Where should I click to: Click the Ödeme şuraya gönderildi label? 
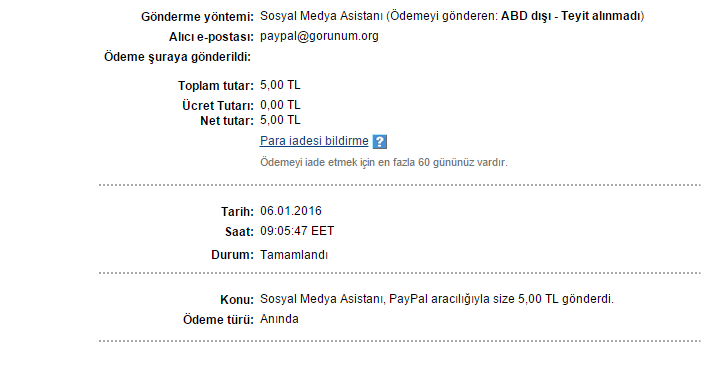[177, 57]
